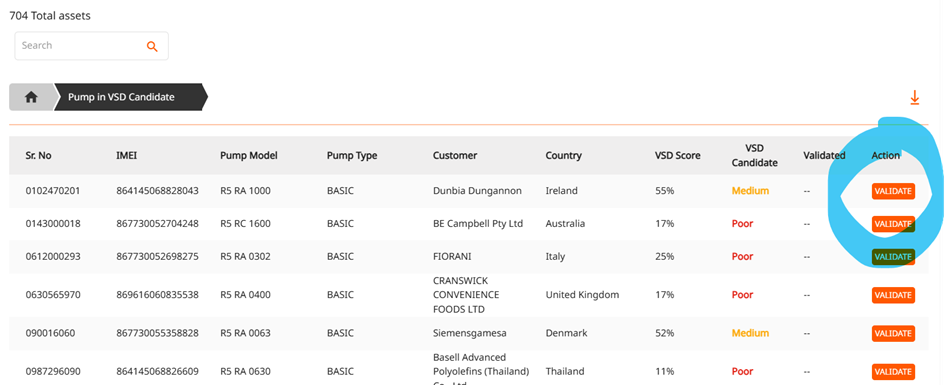Click the Medium rating for Dunbia Dungannon

point(750,191)
